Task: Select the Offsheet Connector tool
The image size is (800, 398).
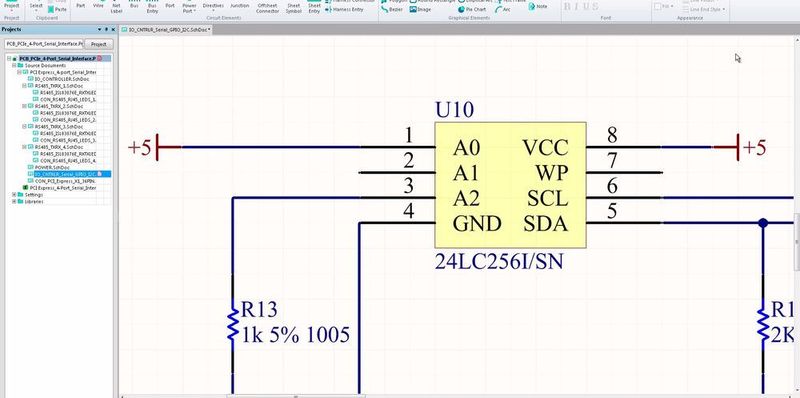Action: click(x=267, y=7)
